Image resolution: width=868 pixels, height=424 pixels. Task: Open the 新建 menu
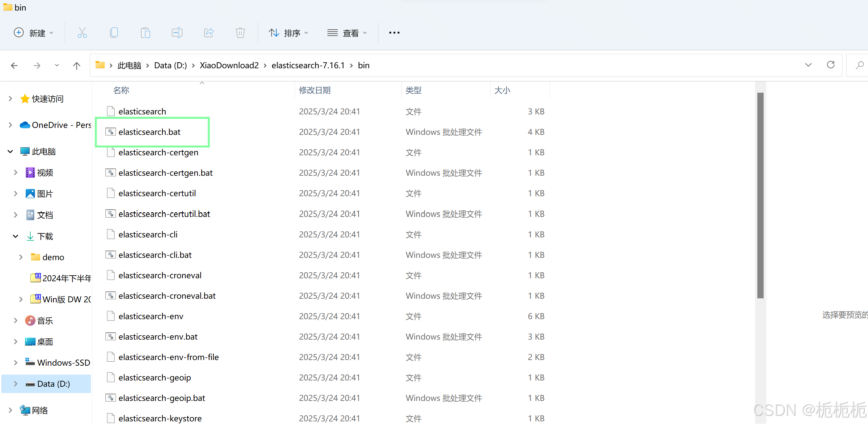(34, 32)
